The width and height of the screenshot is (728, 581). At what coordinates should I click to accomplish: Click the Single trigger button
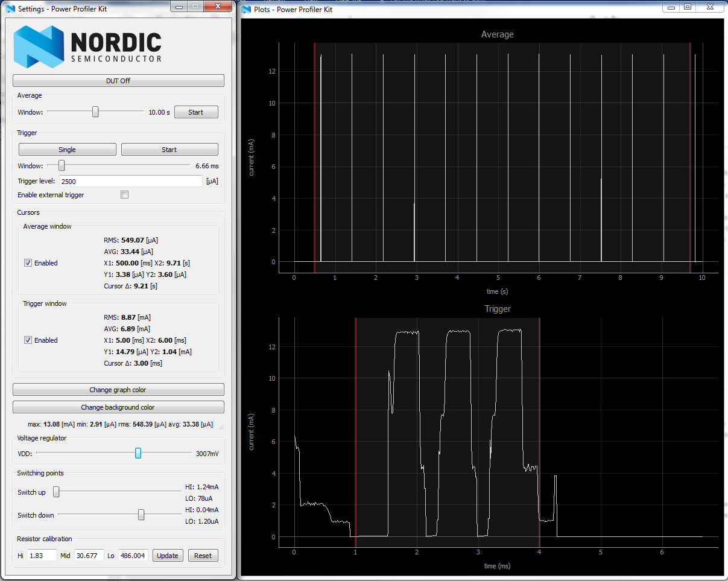(68, 150)
